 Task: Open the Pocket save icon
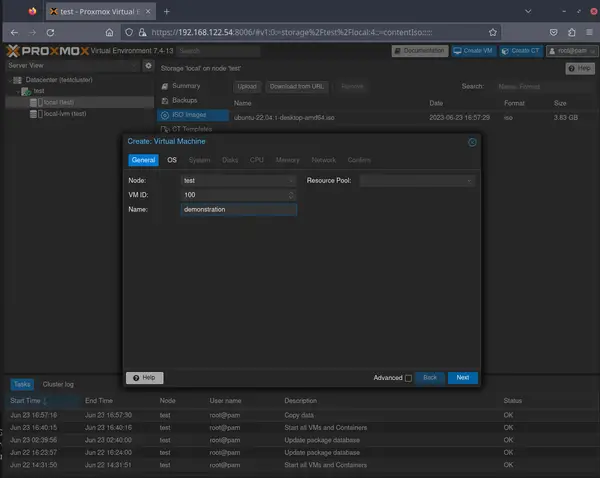[x=553, y=33]
